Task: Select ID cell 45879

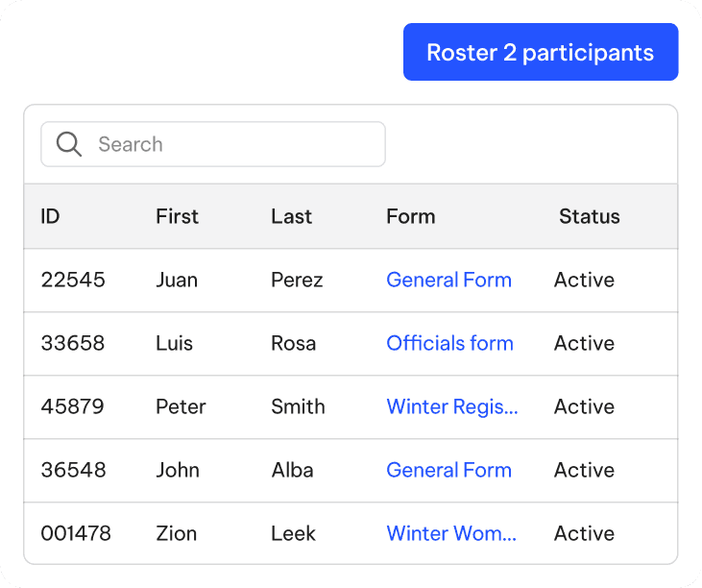Action: 73,406
